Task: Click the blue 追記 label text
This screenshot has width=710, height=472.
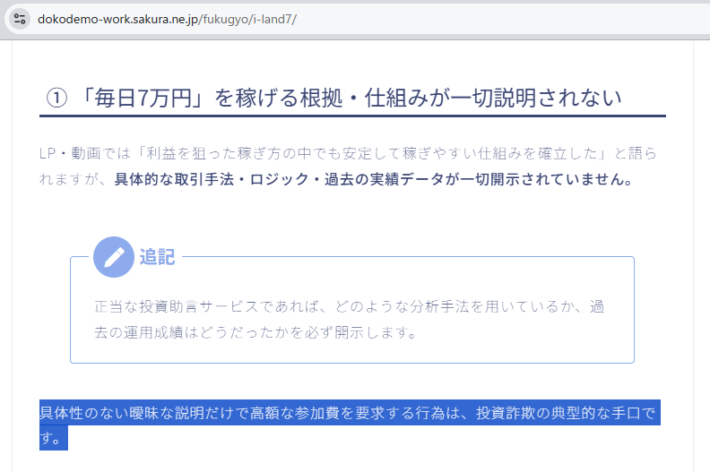Action: (x=157, y=257)
